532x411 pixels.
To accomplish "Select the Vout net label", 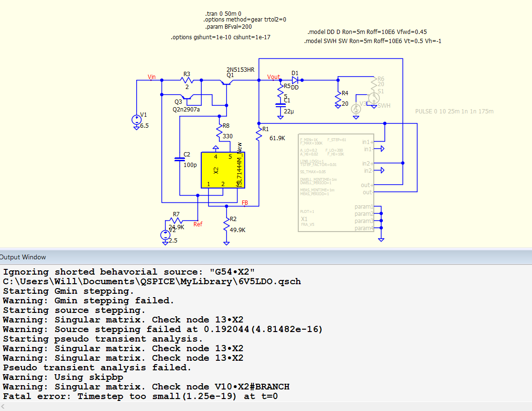I will (x=273, y=77).
